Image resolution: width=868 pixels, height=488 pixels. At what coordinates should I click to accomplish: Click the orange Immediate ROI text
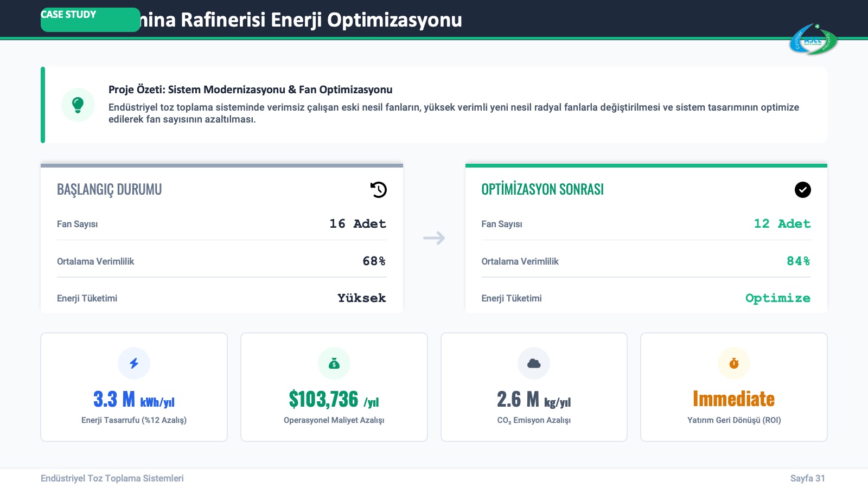[x=733, y=399]
